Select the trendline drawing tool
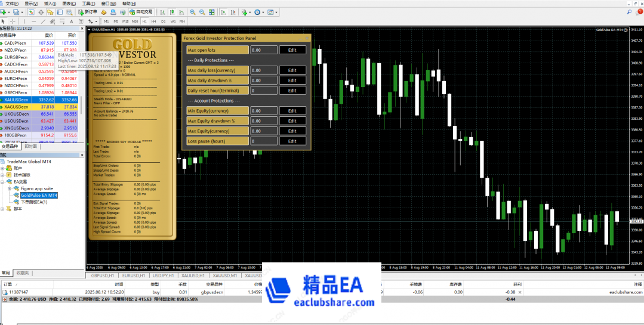Screen dimensions: 644x325 (x=43, y=21)
